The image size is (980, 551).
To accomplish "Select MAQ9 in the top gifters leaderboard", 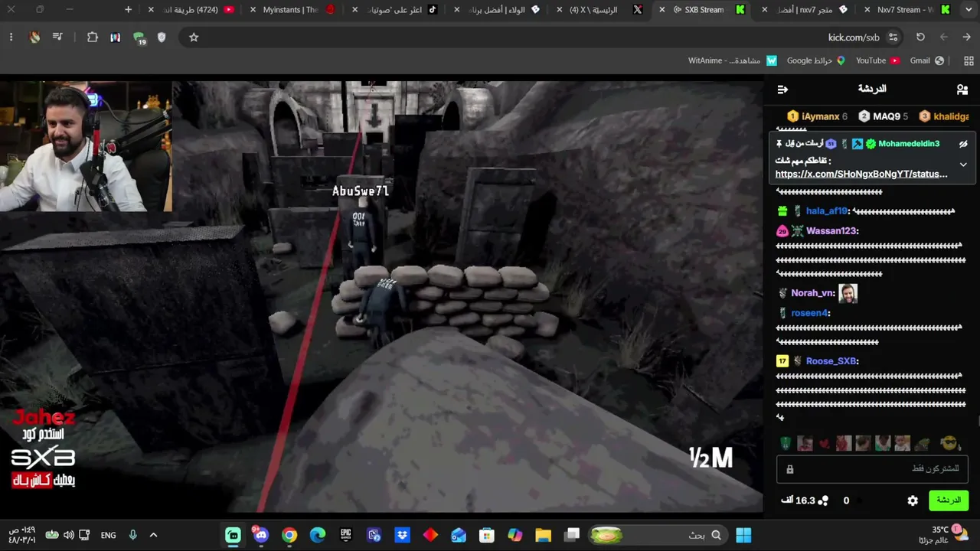I will (883, 116).
